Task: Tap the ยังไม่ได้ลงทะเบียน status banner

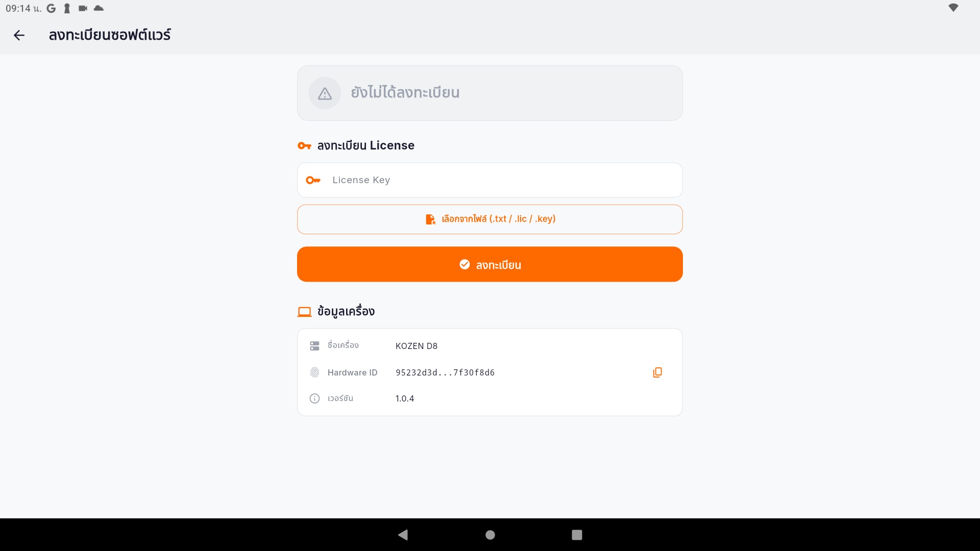Action: [490, 93]
